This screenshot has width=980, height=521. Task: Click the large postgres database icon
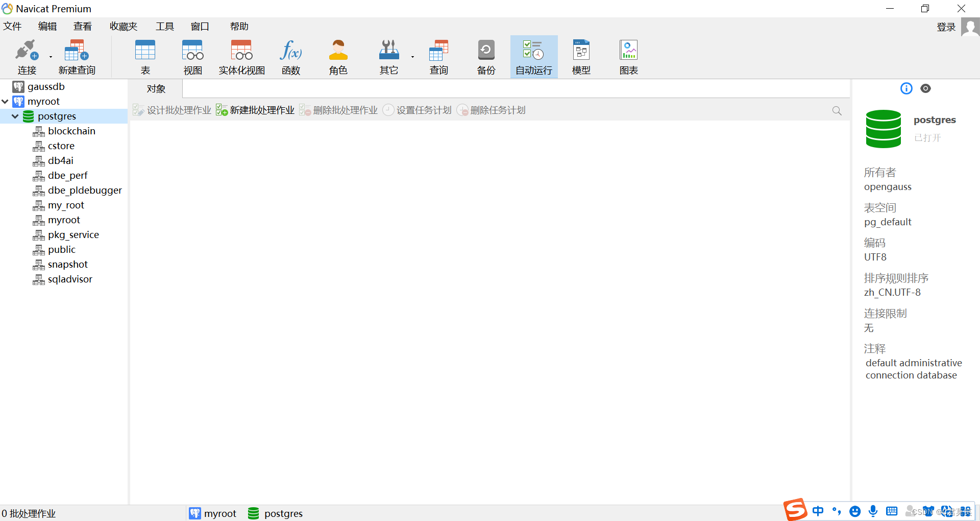pyautogui.click(x=884, y=129)
